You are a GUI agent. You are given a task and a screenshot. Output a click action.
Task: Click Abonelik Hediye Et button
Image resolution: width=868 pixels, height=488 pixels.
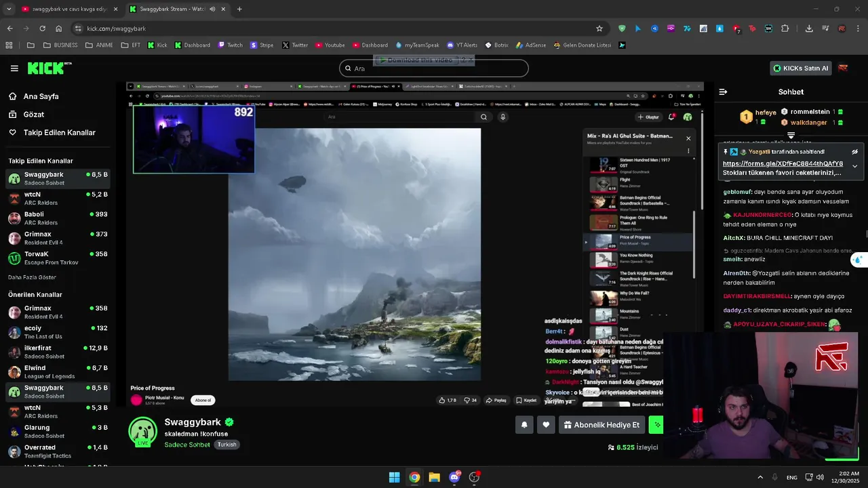pyautogui.click(x=601, y=425)
